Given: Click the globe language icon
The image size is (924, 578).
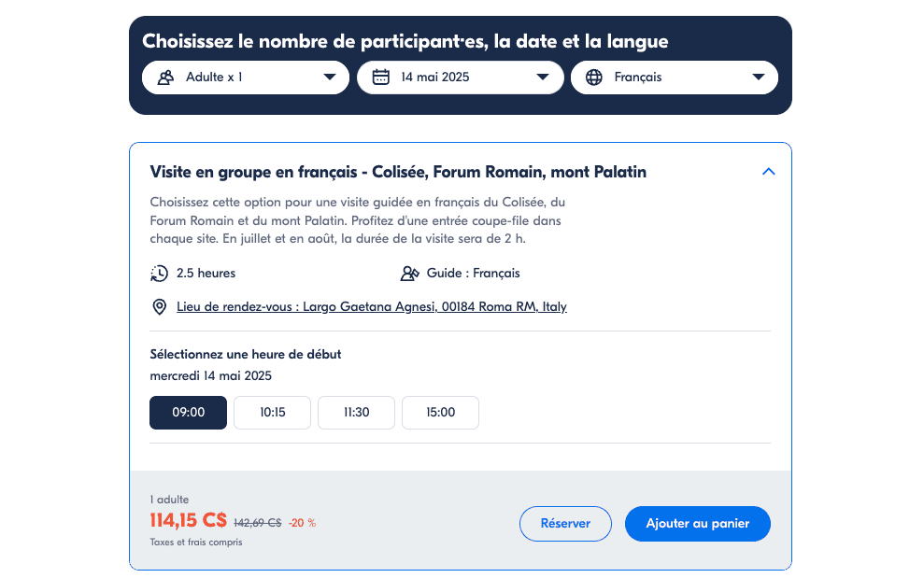Looking at the screenshot, I should pyautogui.click(x=594, y=78).
